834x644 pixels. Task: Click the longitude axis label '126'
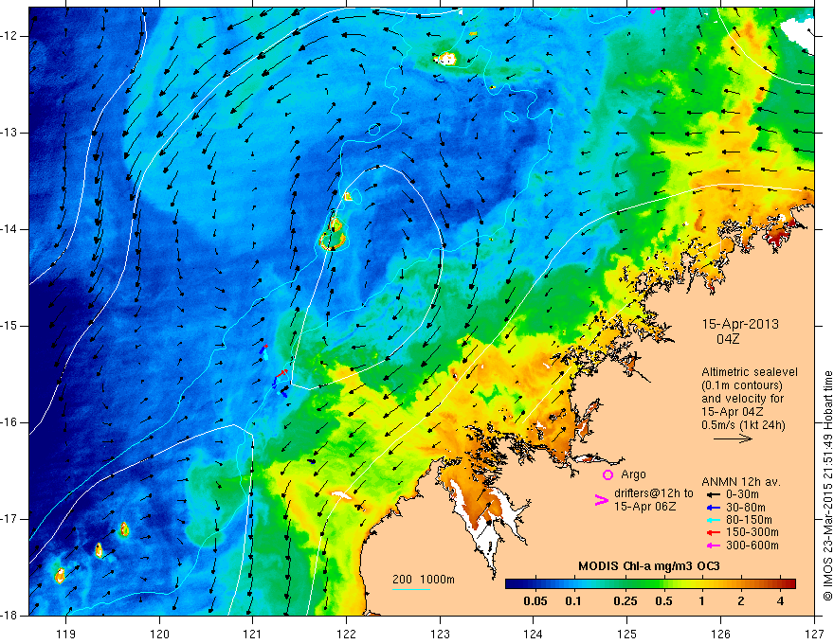tap(720, 634)
